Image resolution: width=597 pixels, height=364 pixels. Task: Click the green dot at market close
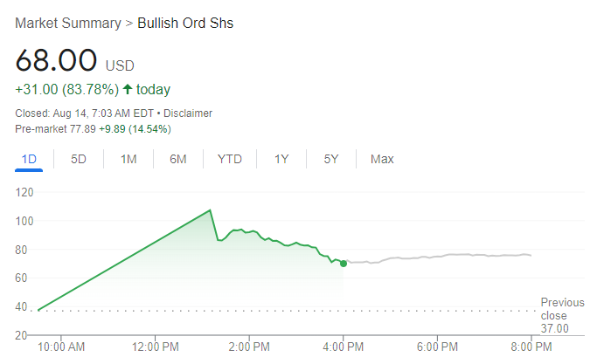click(344, 263)
